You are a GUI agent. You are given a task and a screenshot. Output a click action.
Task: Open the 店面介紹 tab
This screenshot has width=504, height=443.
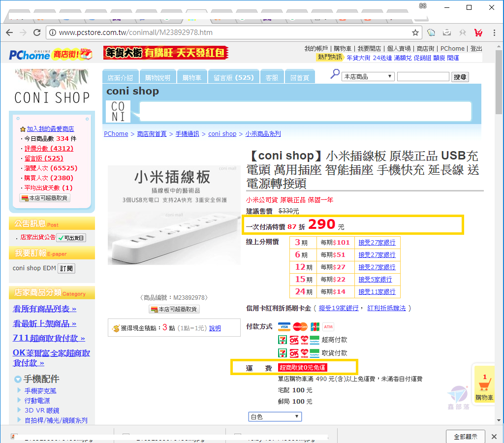pyautogui.click(x=120, y=77)
